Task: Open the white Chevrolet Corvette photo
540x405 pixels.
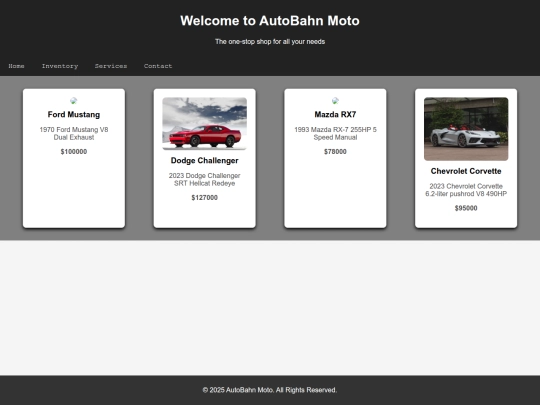Action: click(x=466, y=129)
